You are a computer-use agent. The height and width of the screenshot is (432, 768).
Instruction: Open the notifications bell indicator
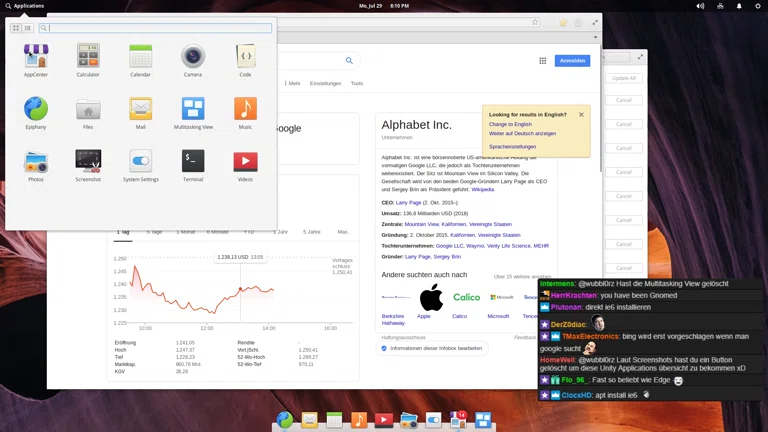(x=739, y=6)
